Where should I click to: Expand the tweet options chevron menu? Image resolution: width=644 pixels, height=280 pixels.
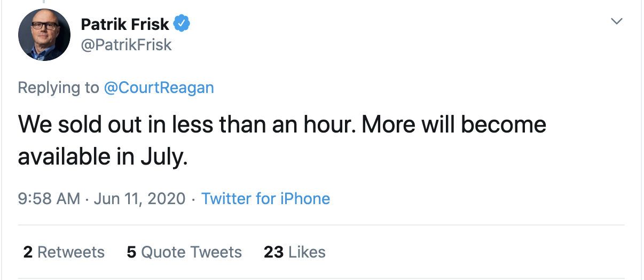617,22
